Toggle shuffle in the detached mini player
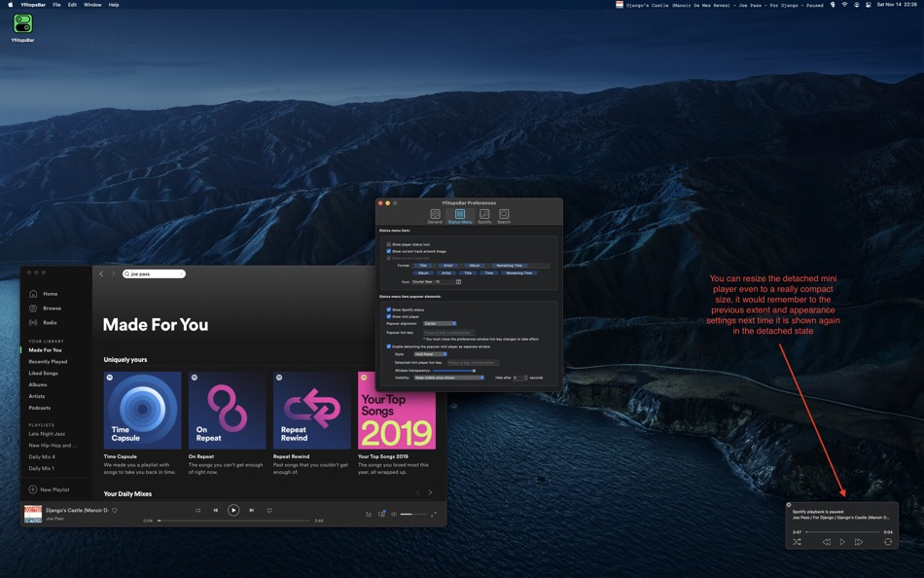Viewport: 924px width, 578px height. tap(797, 542)
